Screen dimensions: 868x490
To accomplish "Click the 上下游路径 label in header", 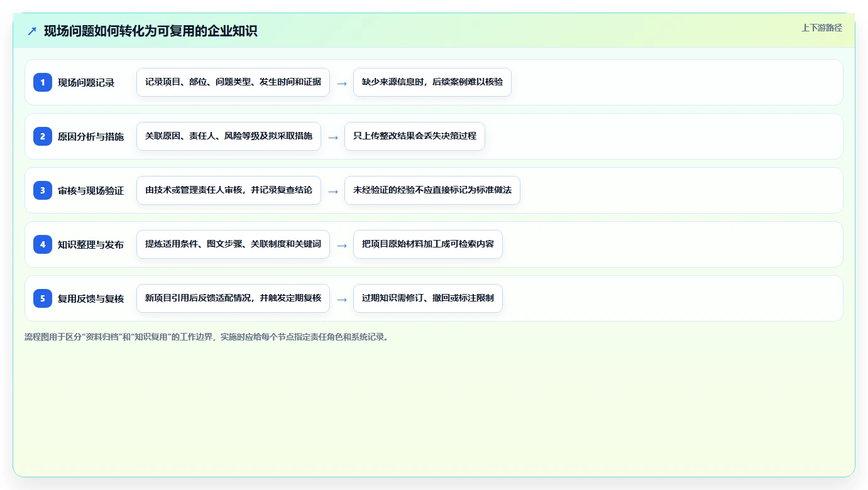I will (821, 28).
